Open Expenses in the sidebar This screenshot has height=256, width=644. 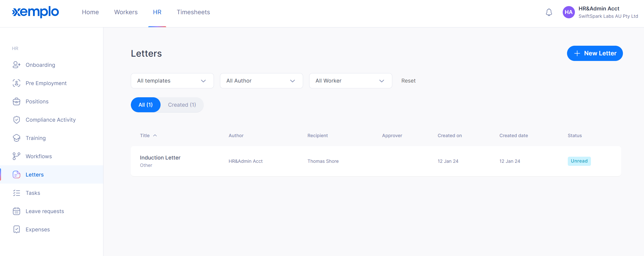tap(52, 229)
